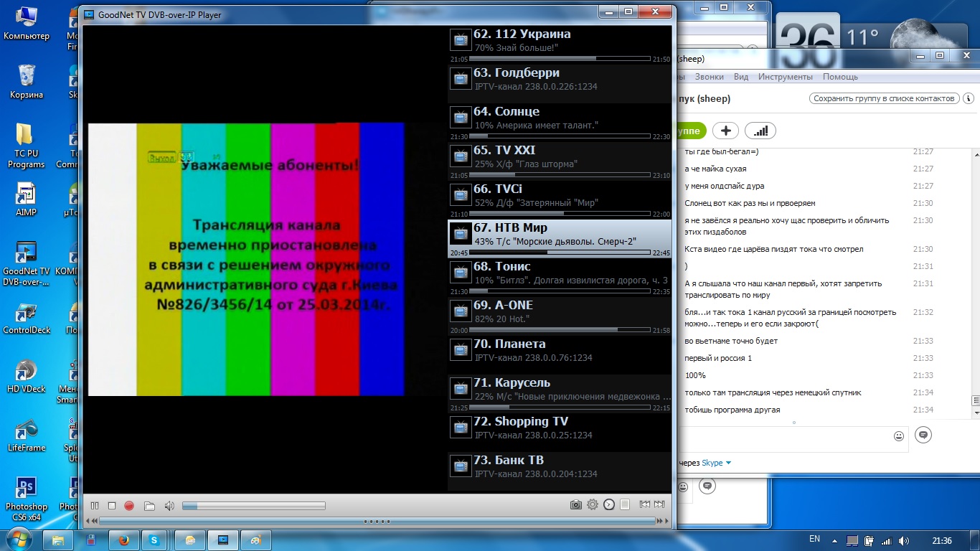980x551 pixels.
Task: Click Сохранить группу в списке контактов
Action: tap(884, 98)
